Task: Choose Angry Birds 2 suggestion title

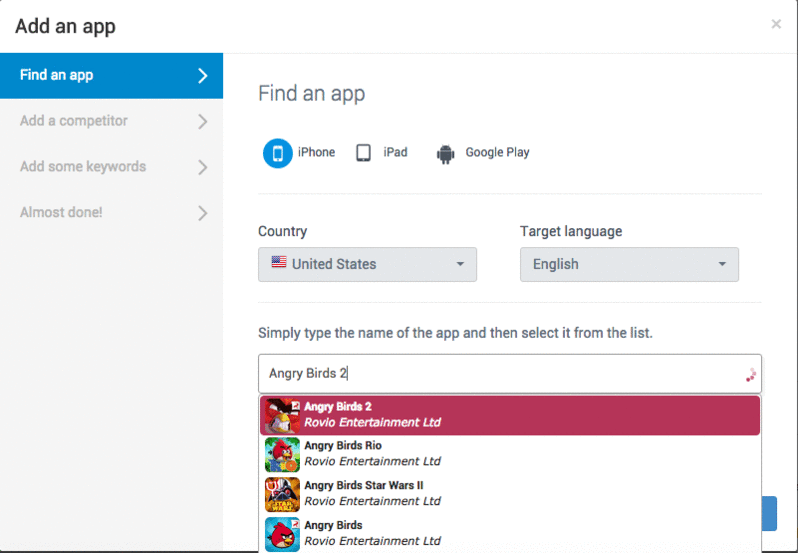Action: tap(338, 407)
